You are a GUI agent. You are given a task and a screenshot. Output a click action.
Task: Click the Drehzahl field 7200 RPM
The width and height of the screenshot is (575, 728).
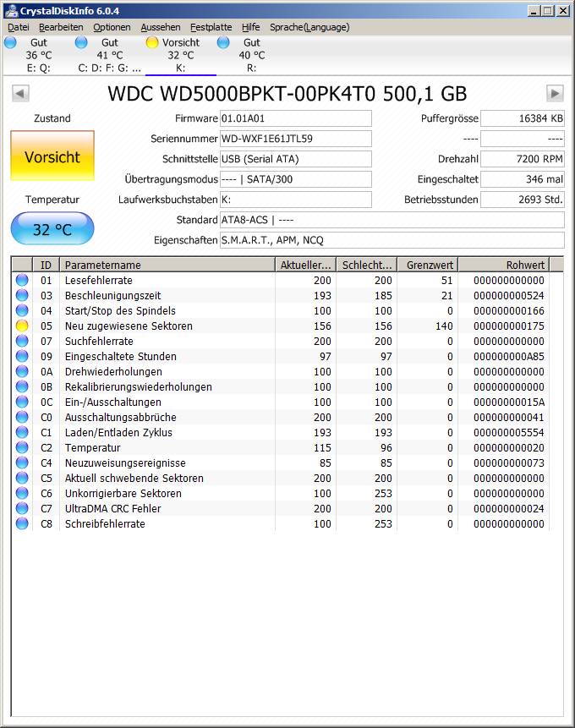coord(523,159)
